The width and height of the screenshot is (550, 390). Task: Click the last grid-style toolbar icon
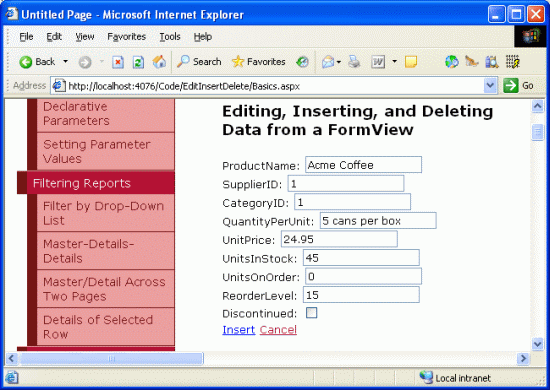click(x=512, y=62)
